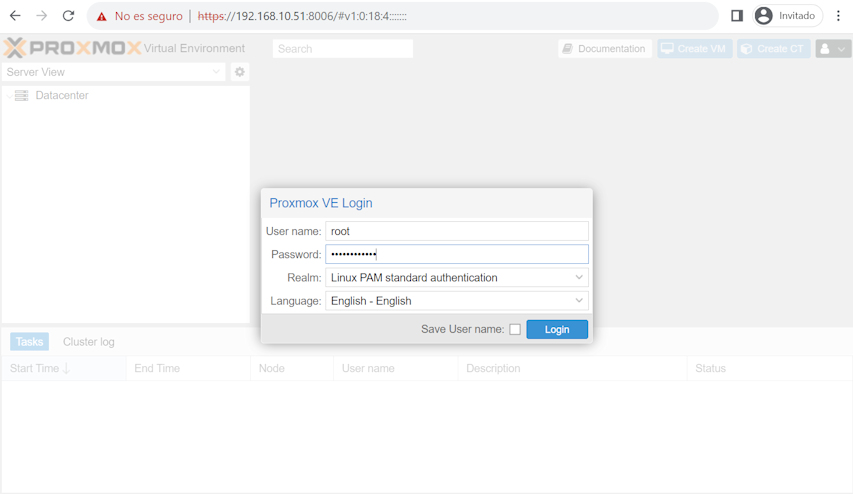This screenshot has width=853, height=494.
Task: Click the Node column header
Action: (x=292, y=368)
